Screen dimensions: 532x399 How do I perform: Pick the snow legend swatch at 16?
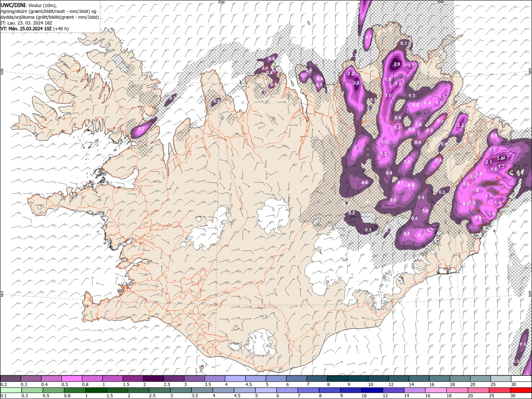coord(440,379)
